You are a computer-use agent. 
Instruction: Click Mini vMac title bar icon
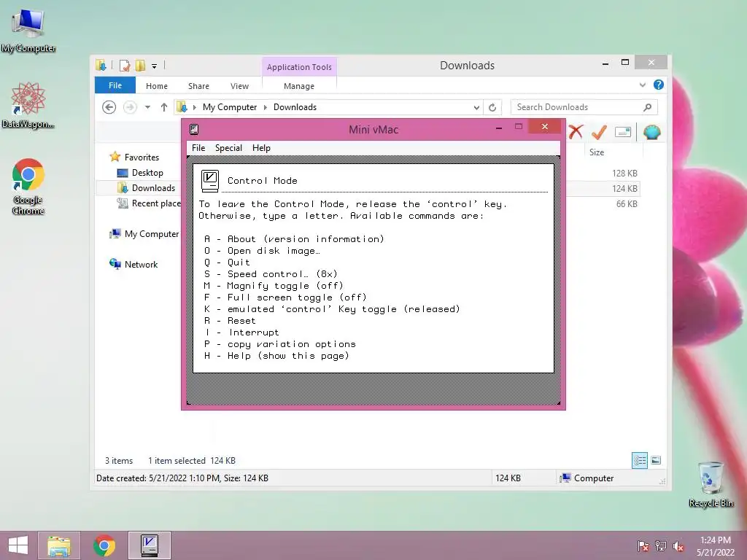pyautogui.click(x=194, y=130)
